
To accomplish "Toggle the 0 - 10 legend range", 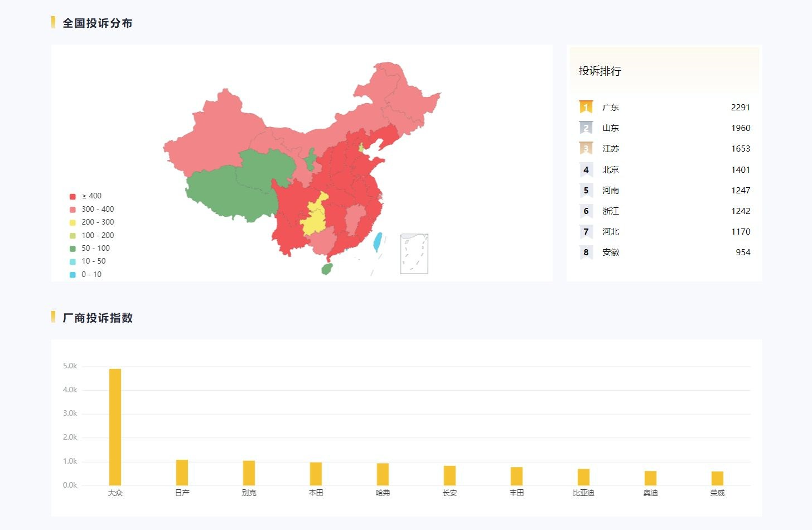I will [85, 274].
